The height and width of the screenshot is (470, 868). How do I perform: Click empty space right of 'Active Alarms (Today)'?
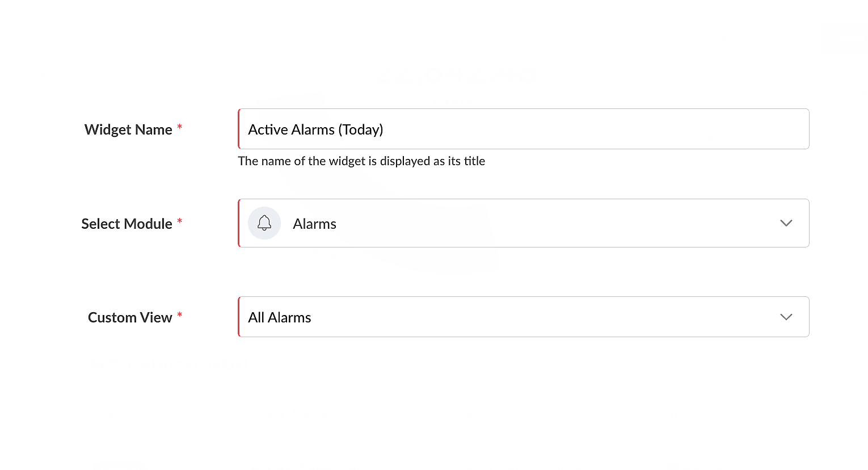click(596, 129)
